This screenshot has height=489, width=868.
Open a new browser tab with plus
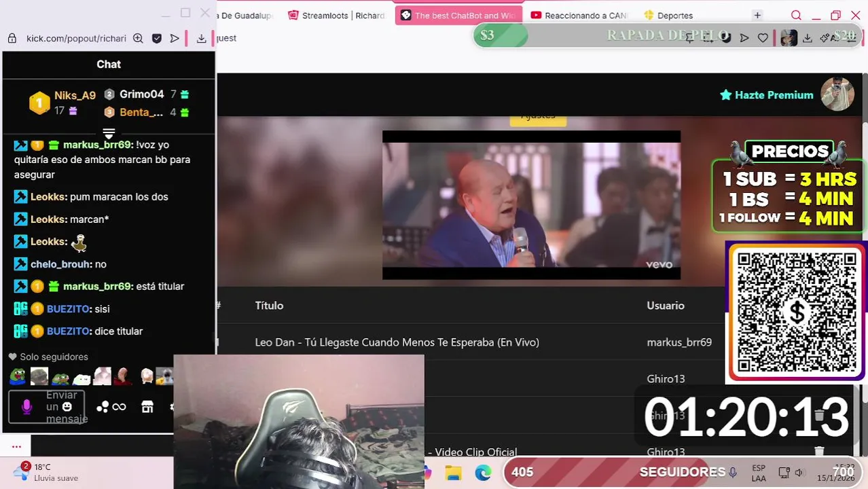pyautogui.click(x=757, y=16)
